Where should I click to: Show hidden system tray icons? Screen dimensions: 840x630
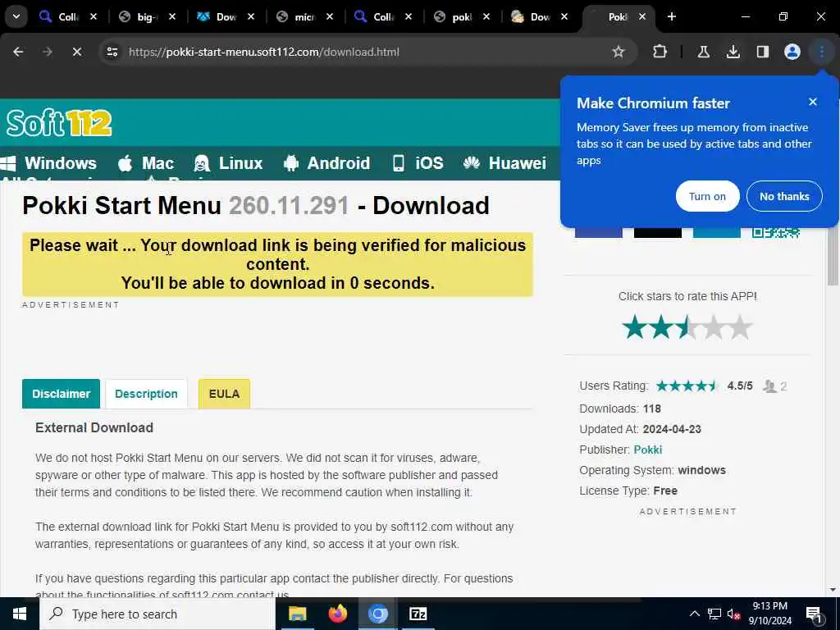tap(694, 614)
